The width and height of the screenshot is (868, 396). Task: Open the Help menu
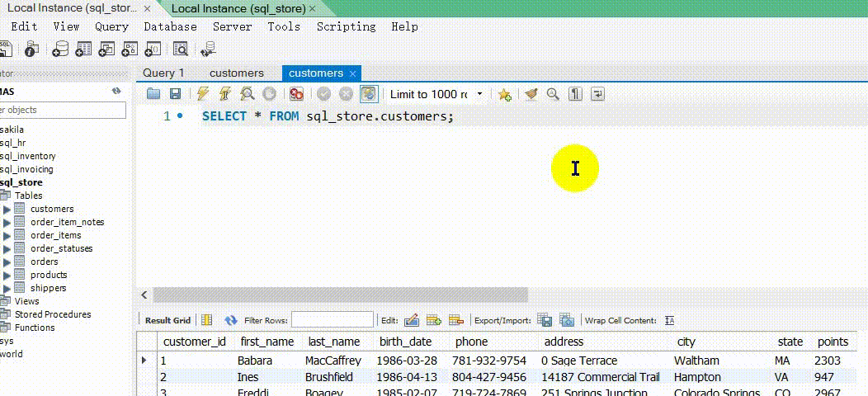tap(404, 26)
